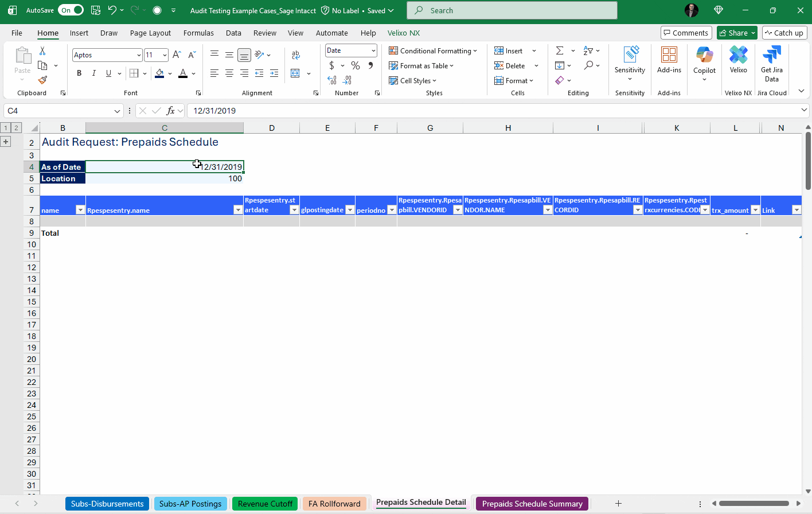The image size is (812, 514).
Task: Open the Date number format dropdown
Action: [373, 50]
